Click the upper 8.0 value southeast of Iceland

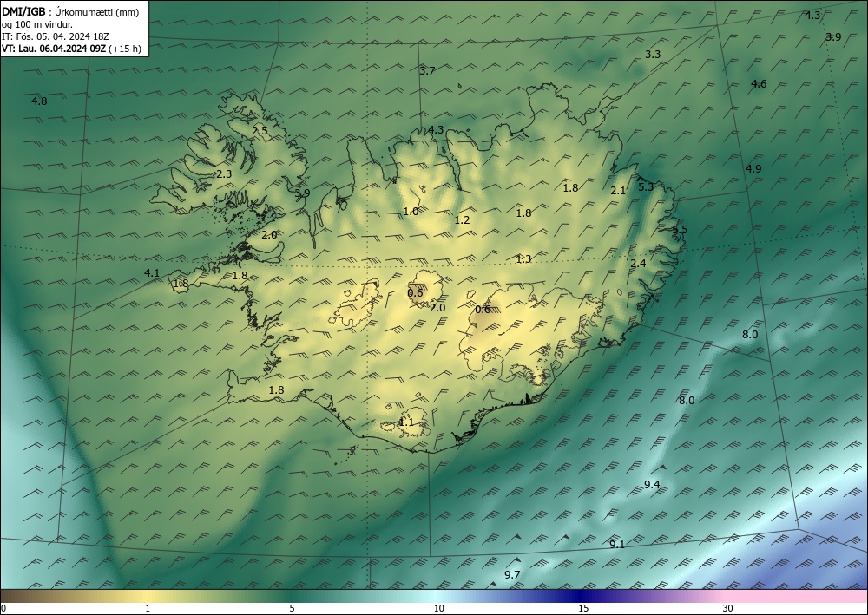coord(750,335)
